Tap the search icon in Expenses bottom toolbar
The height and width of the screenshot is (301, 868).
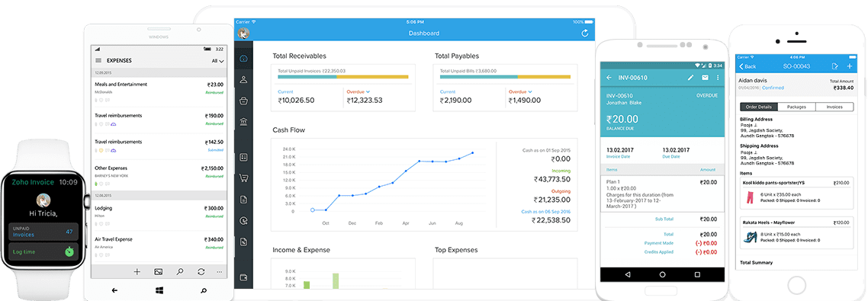[x=180, y=272]
